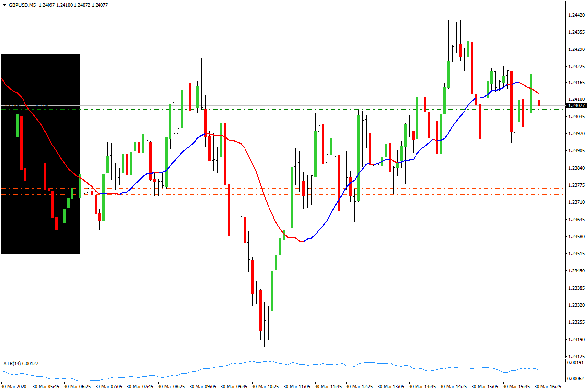The height and width of the screenshot is (392, 588).
Task: Click the 1.24225 price scale value
Action: pyautogui.click(x=577, y=66)
